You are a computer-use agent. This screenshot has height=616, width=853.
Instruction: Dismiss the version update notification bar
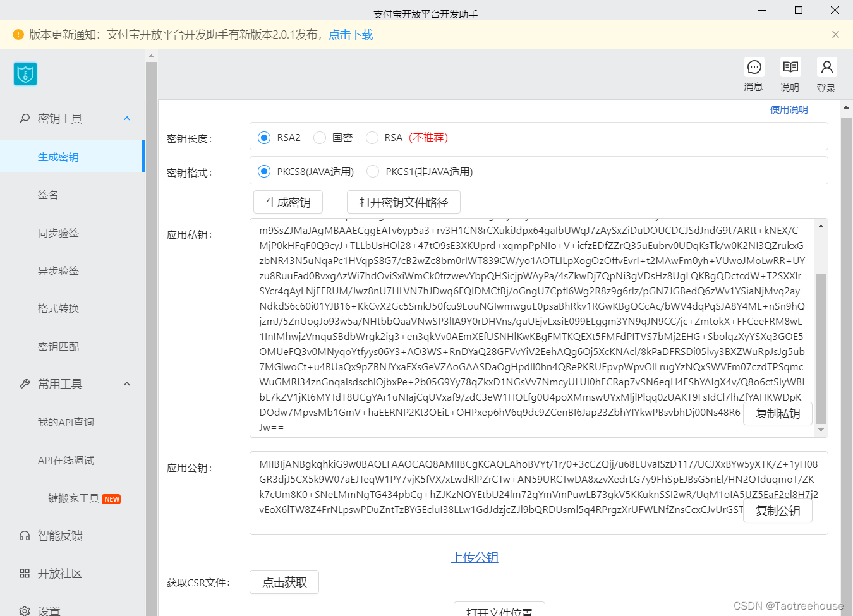coord(835,35)
